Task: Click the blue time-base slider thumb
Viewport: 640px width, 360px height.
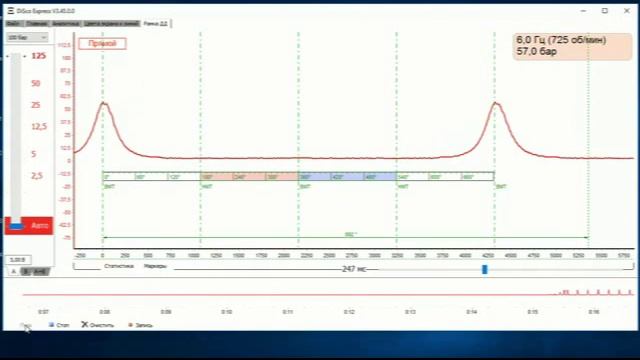Action: tap(484, 269)
